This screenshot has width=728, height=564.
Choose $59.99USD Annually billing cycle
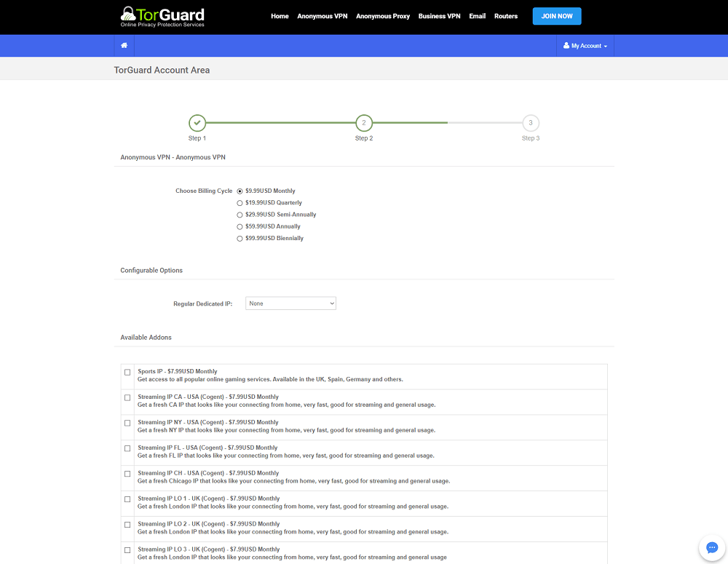pos(240,226)
